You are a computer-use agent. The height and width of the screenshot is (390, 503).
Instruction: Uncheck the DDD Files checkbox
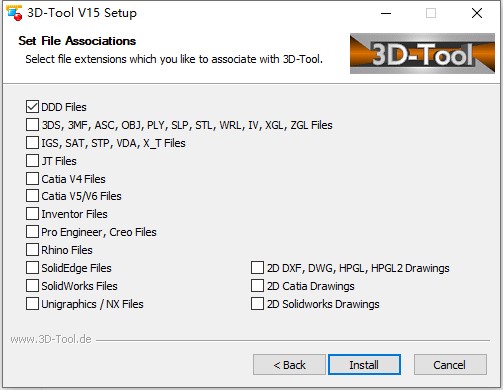click(32, 107)
